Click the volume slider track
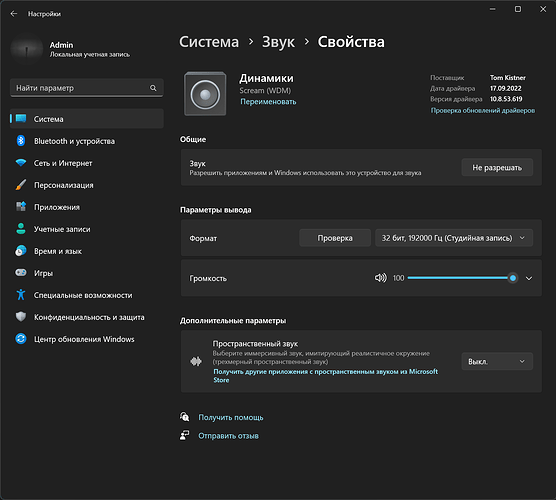Image resolution: width=556 pixels, height=500 pixels. pyautogui.click(x=462, y=278)
